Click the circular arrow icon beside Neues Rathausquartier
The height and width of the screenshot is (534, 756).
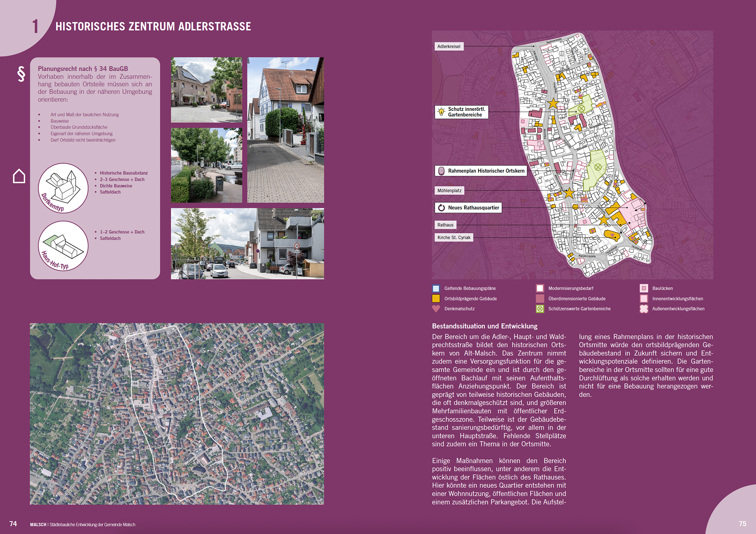(441, 208)
